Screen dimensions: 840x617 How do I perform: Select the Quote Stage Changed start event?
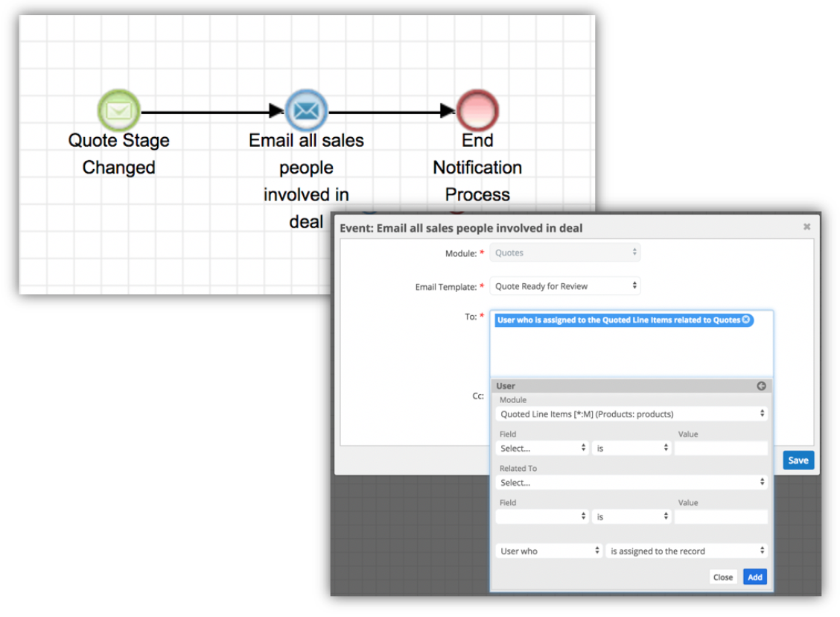pyautogui.click(x=118, y=110)
